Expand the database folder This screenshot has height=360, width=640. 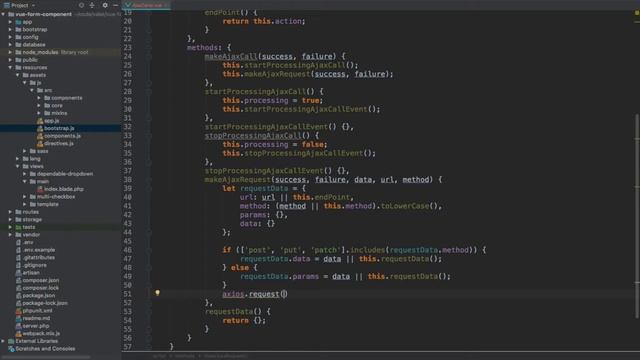pyautogui.click(x=10, y=44)
